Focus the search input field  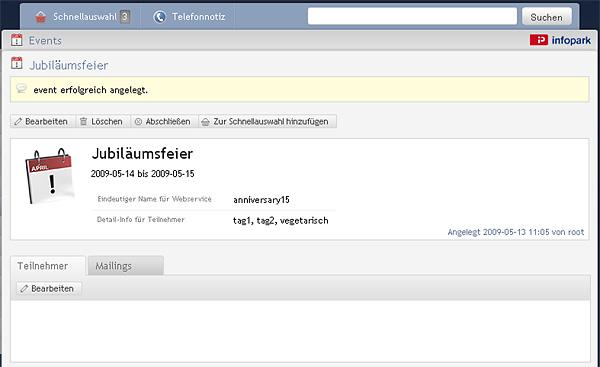pos(412,16)
